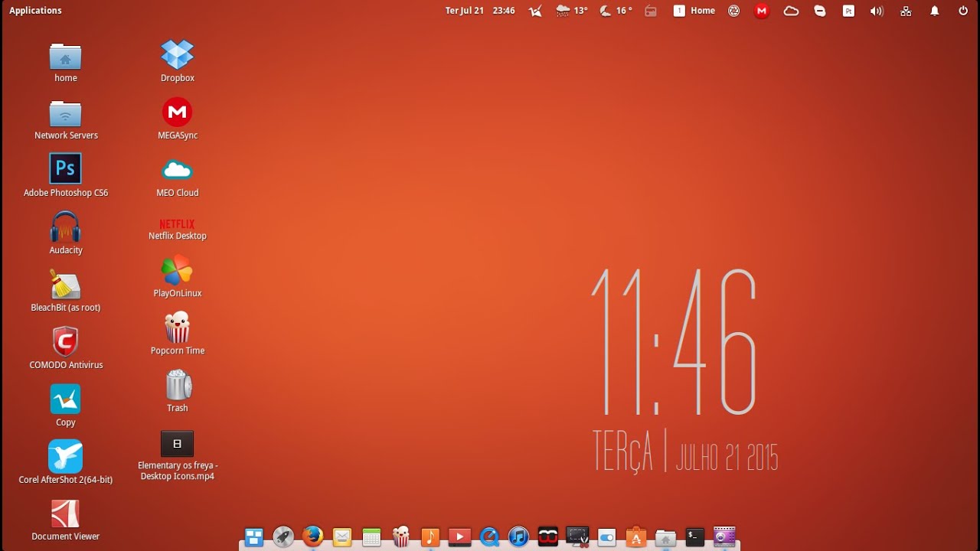980x551 pixels.
Task: Click the TERÇA | JULHO 21 2015 date widget
Action: pos(685,450)
